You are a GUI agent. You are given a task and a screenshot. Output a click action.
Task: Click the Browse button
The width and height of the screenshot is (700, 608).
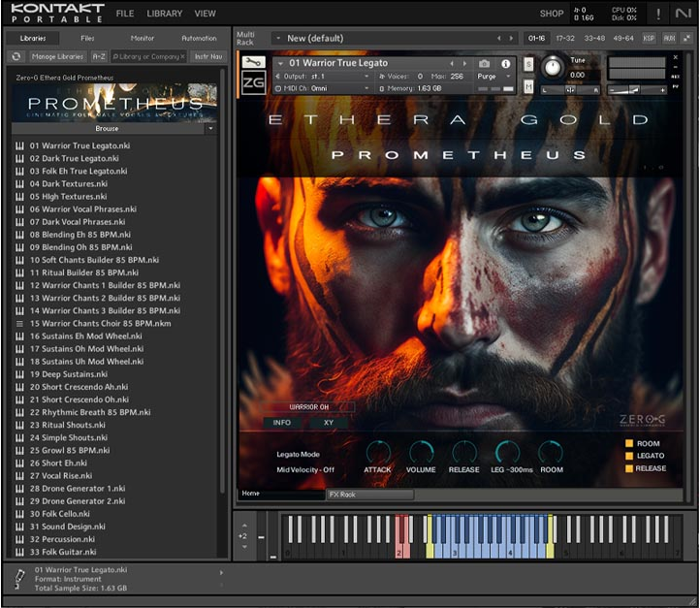[108, 129]
